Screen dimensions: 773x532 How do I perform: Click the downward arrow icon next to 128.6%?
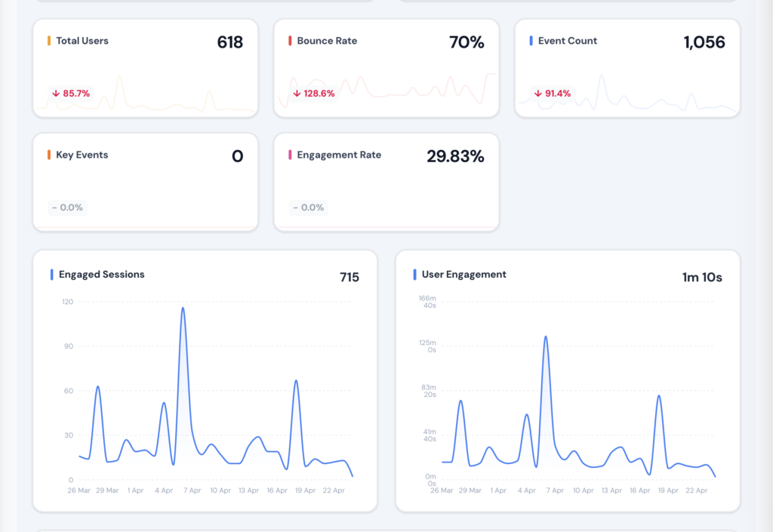click(x=296, y=94)
